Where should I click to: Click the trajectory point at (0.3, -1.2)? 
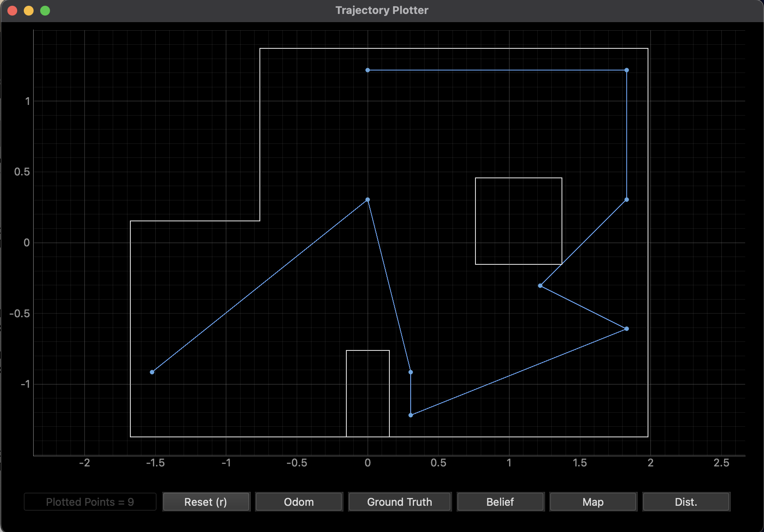(411, 415)
